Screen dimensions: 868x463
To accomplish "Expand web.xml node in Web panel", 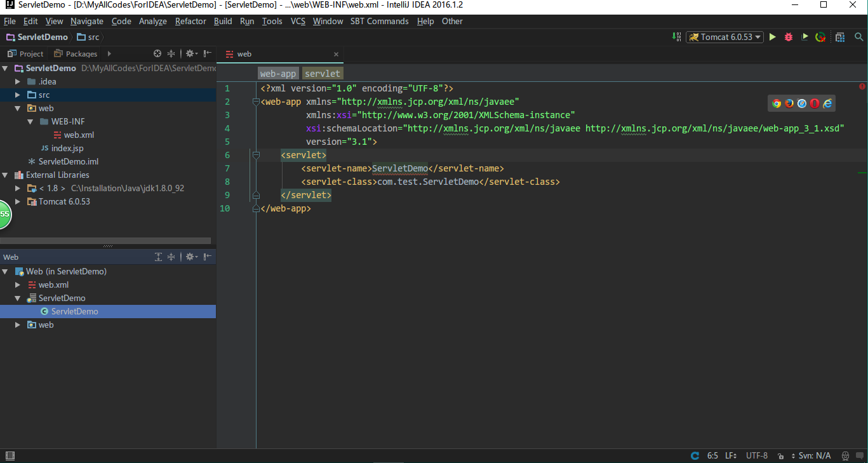I will point(18,285).
